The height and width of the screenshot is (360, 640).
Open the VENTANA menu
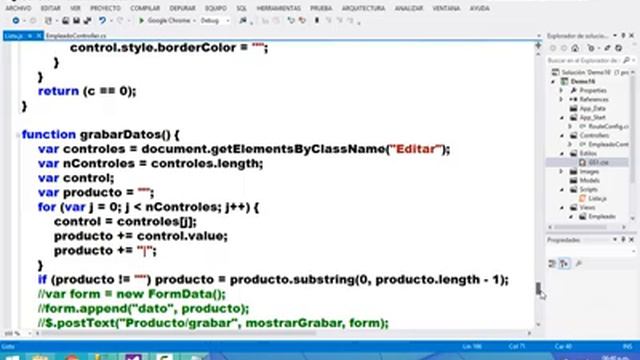tap(446, 8)
